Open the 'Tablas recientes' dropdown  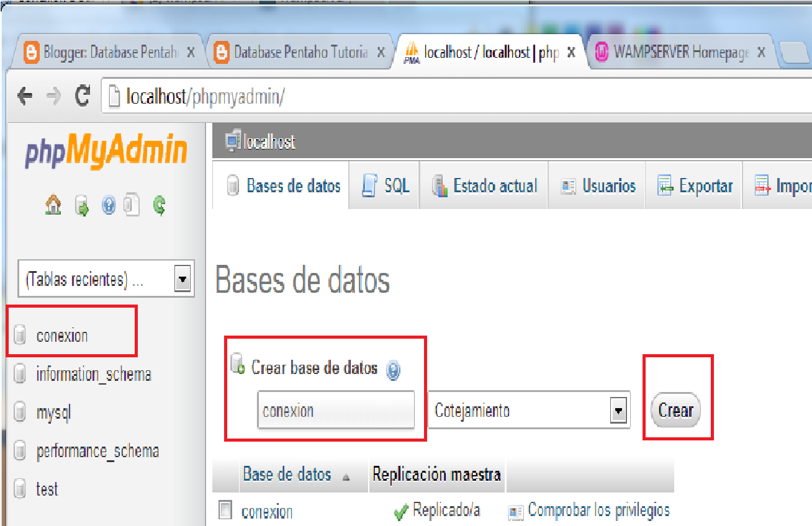click(x=182, y=279)
